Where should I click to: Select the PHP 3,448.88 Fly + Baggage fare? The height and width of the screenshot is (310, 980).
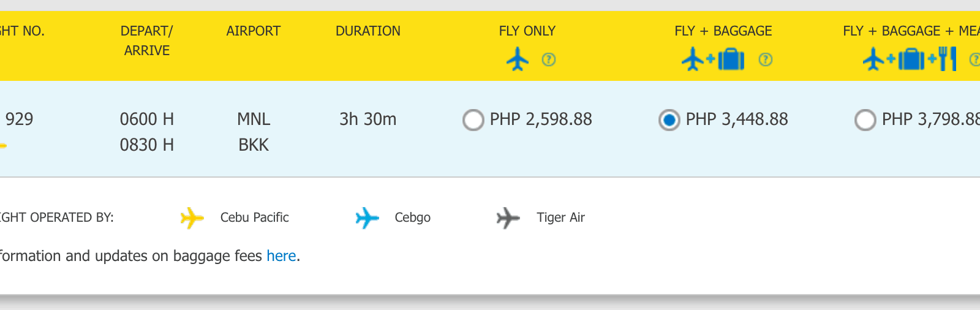pyautogui.click(x=669, y=120)
